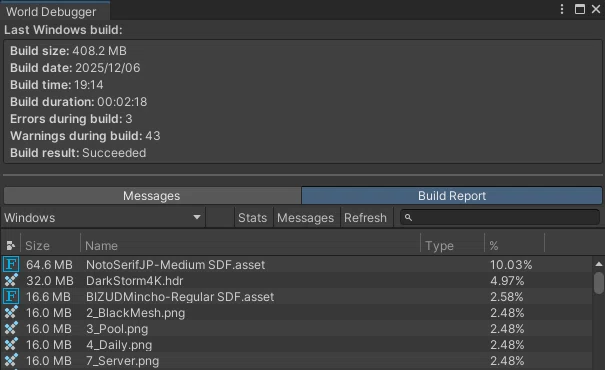Screen dimensions: 605x370
Task: Select the 7_Server.png row
Action: click(296, 360)
